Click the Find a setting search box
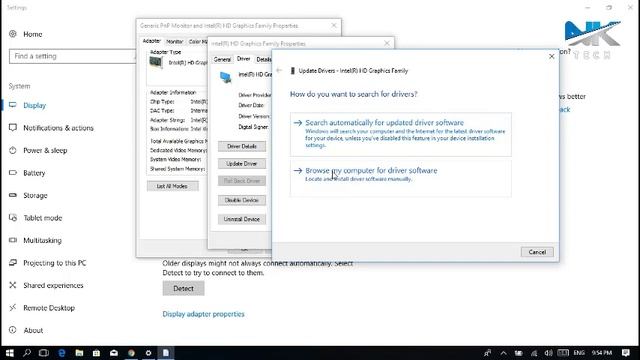This screenshot has height=360, width=640. tap(73, 56)
